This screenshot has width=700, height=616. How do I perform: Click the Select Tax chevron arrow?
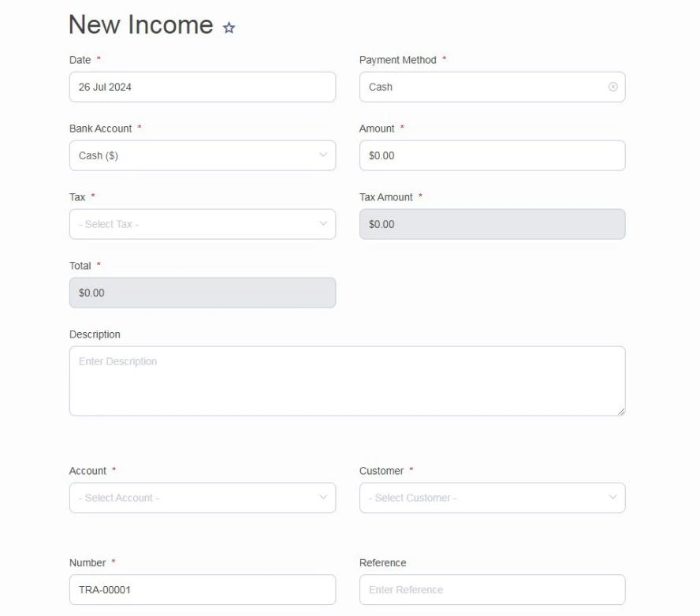322,224
